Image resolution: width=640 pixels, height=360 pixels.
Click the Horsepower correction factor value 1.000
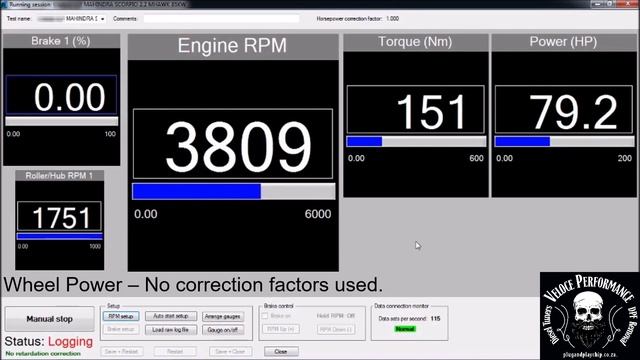tap(393, 19)
